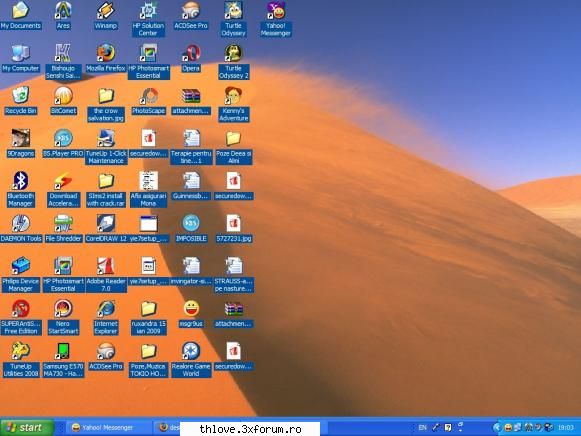
Task: Select IMPOSIBLE media file icon
Action: (191, 229)
